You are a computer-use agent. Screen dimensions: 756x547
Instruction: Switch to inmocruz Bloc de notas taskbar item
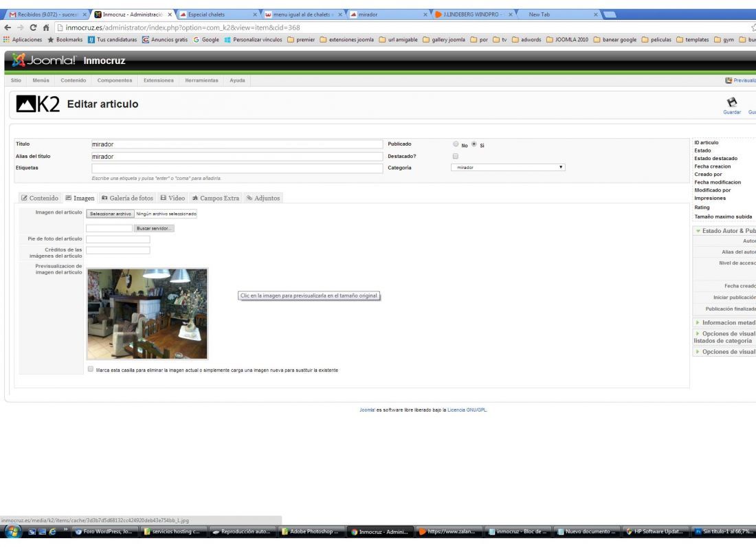click(518, 532)
